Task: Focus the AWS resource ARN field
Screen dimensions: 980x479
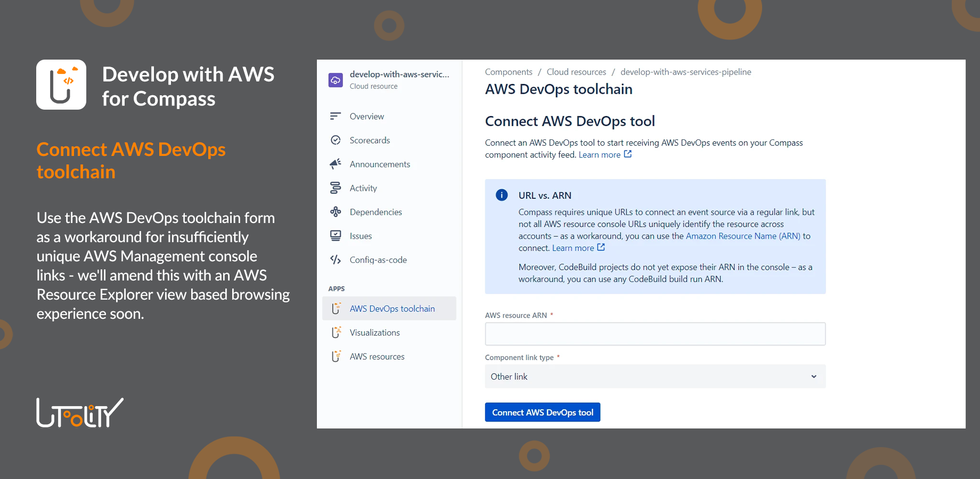Action: tap(655, 334)
